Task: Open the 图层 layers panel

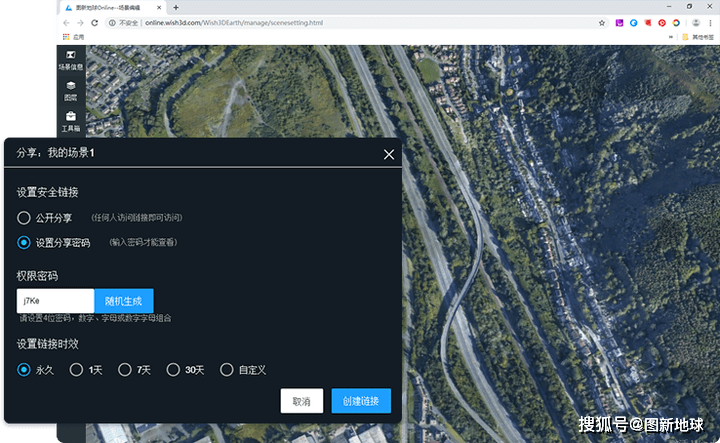Action: [x=70, y=91]
